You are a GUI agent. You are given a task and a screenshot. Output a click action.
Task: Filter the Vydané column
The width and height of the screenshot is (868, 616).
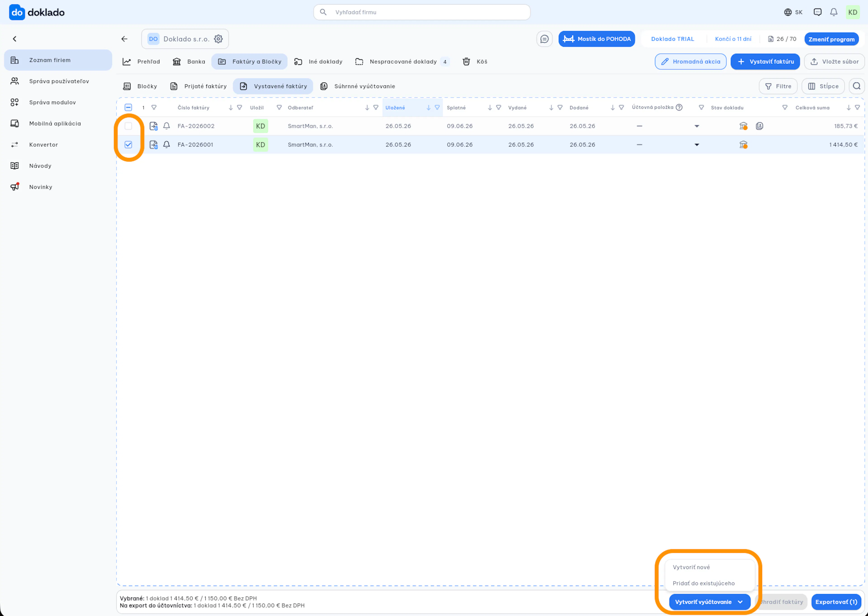click(x=560, y=108)
